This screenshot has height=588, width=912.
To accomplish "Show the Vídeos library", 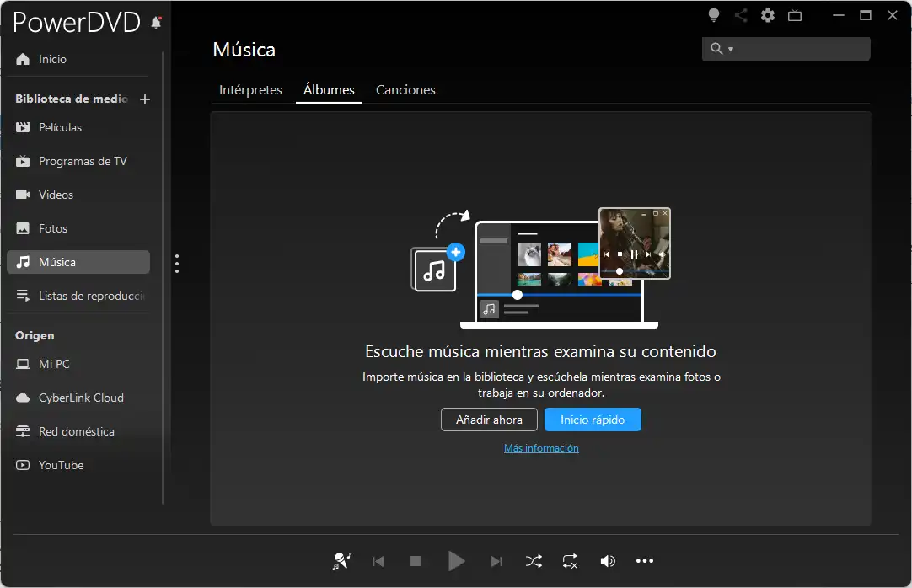I will [78, 195].
